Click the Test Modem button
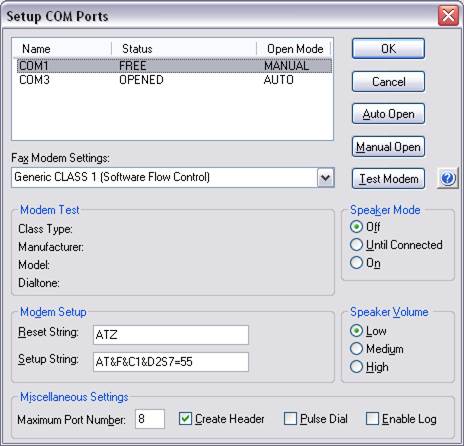The width and height of the screenshot is (464, 446). pyautogui.click(x=388, y=179)
